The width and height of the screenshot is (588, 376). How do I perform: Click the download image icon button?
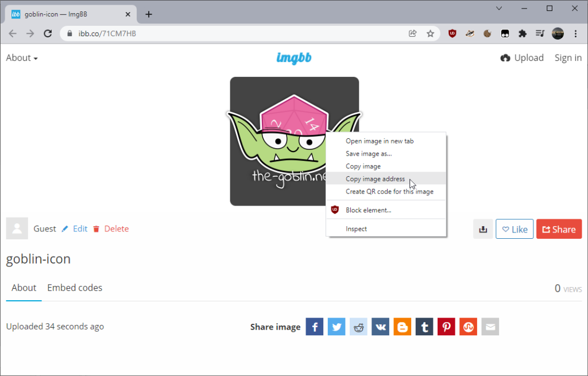tap(483, 229)
